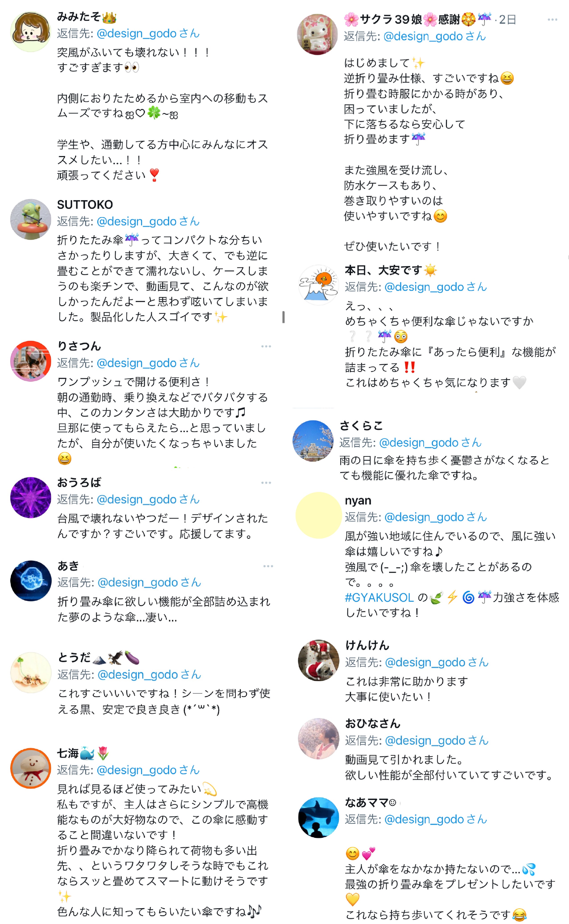Open the three-dot menu on おうろば's reply
This screenshot has width=569, height=924.
tap(266, 482)
